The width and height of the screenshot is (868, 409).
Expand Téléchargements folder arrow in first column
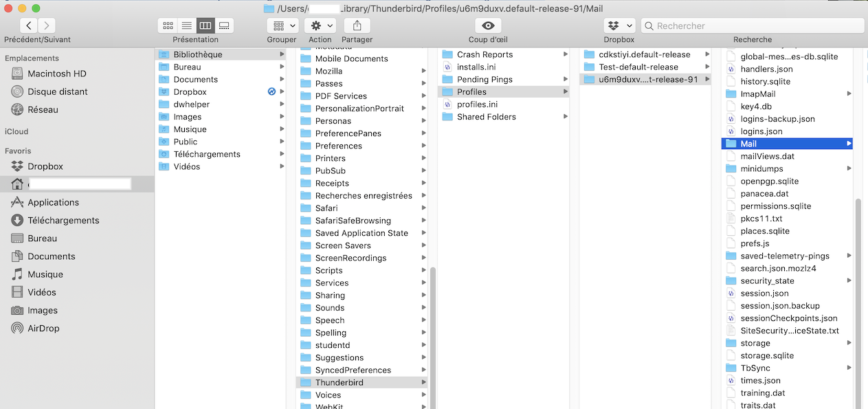[282, 154]
